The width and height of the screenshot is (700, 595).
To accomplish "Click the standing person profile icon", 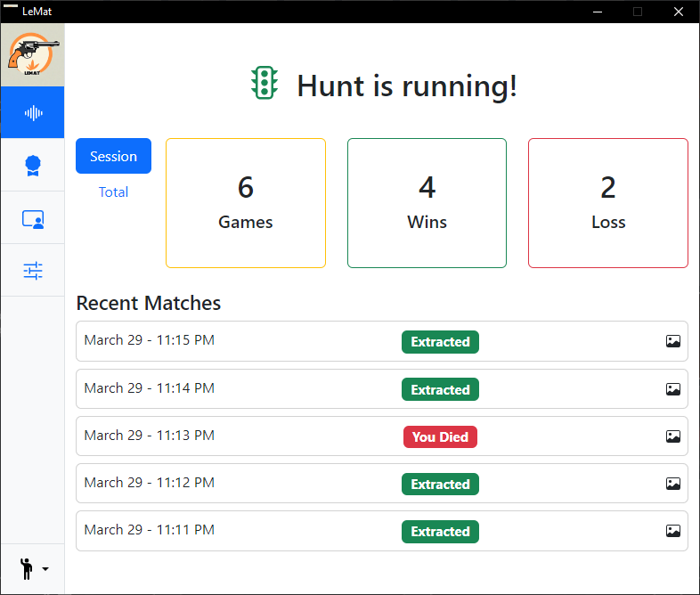I will [27, 568].
